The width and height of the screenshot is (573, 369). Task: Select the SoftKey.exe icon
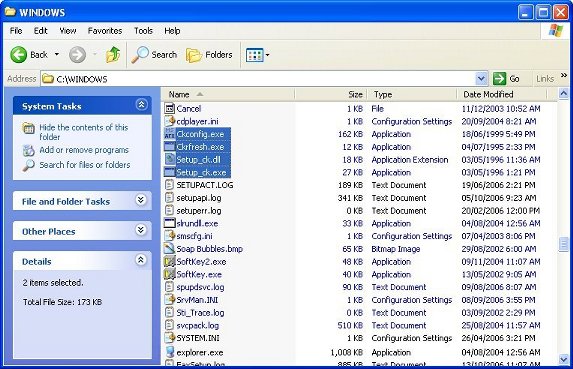point(170,274)
